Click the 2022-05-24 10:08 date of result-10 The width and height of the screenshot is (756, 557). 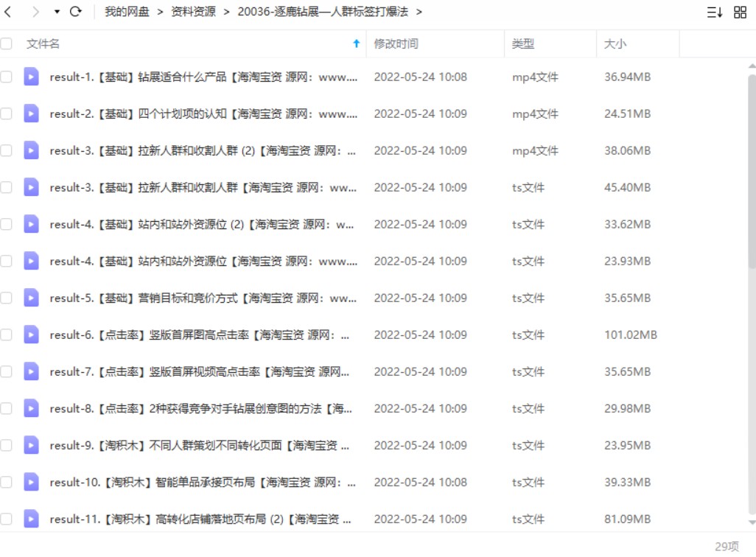coord(421,483)
